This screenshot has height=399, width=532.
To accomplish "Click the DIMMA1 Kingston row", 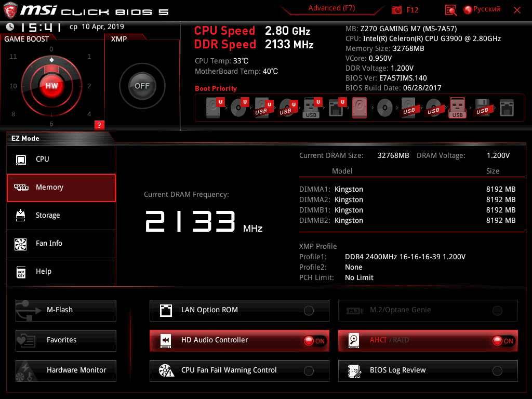I will [407, 189].
